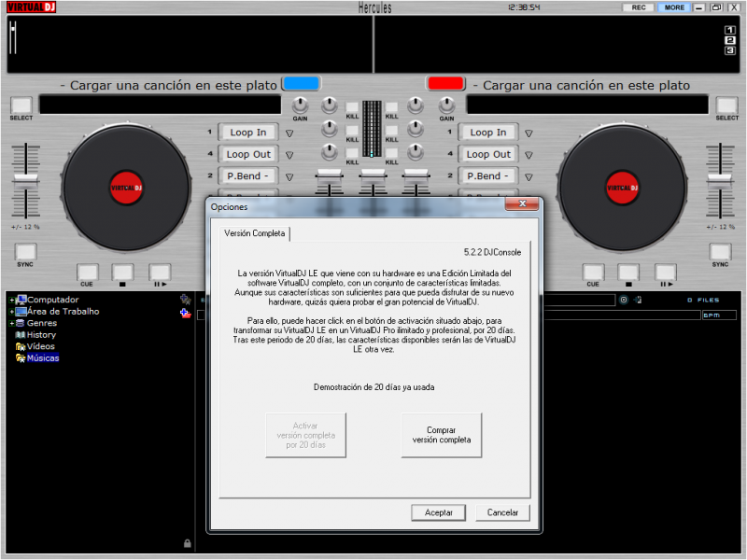Click the add file icon near 0 FILES

click(638, 300)
